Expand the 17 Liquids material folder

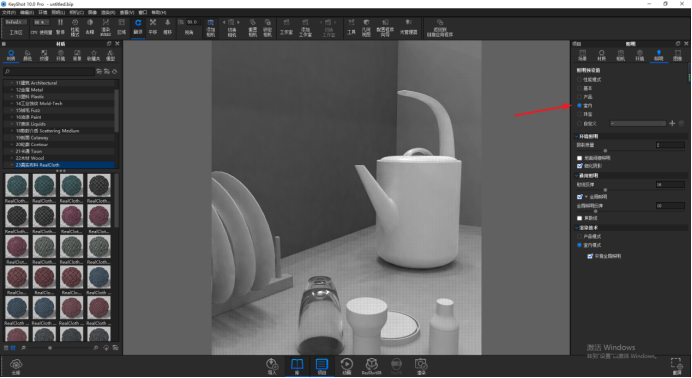[x=12, y=124]
